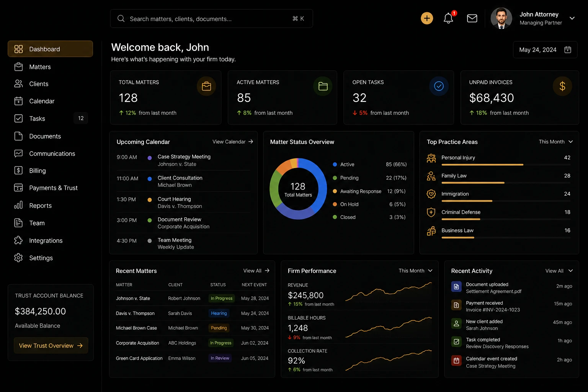Click the Personal Injury progress bar

506,165
